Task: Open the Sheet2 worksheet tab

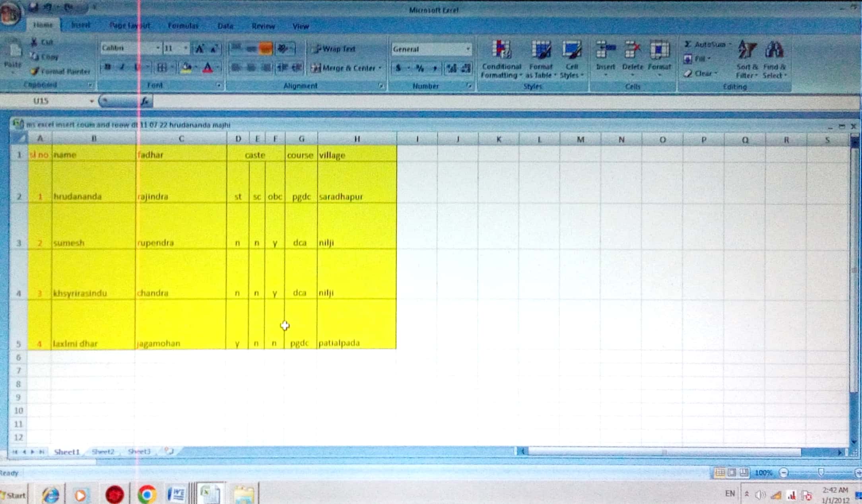Action: (x=103, y=452)
